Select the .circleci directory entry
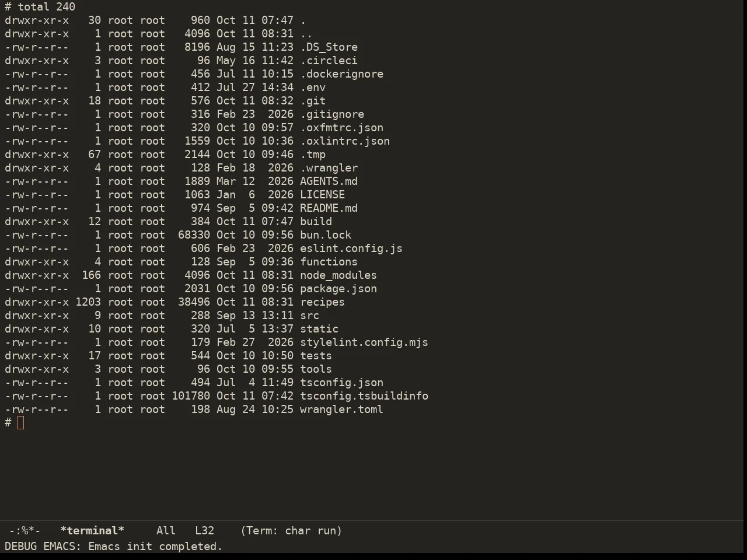Screen dimensions: 747x560 329,61
